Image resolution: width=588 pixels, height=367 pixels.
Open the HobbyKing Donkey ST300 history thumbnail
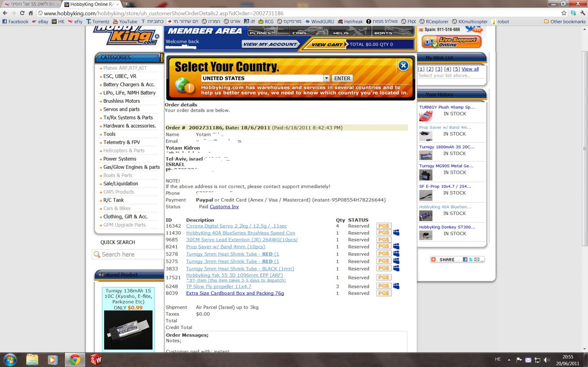[x=426, y=235]
